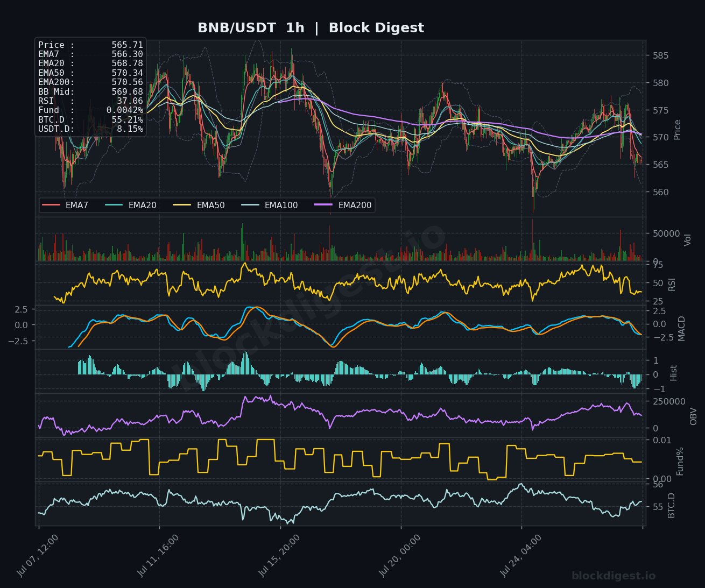Select the EMA200 value 570.56

point(128,82)
